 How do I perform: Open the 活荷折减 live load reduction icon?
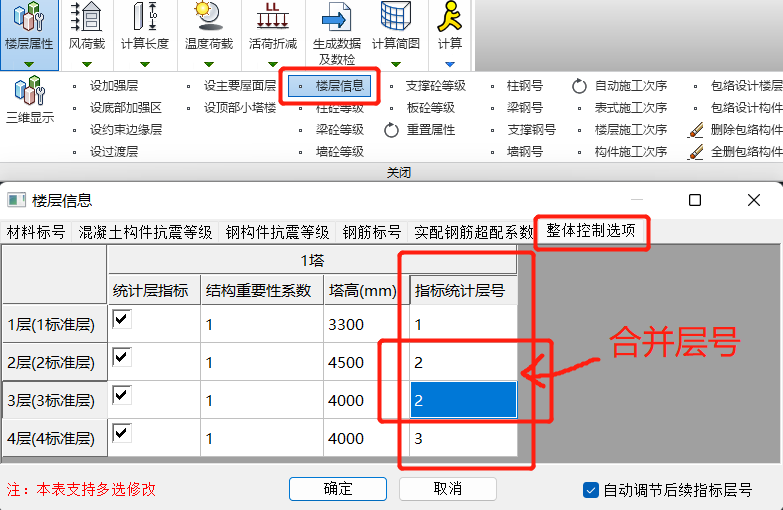[x=273, y=17]
